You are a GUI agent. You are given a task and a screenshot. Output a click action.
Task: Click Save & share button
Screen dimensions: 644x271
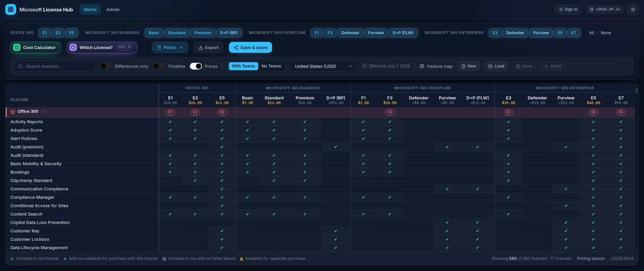coord(251,47)
